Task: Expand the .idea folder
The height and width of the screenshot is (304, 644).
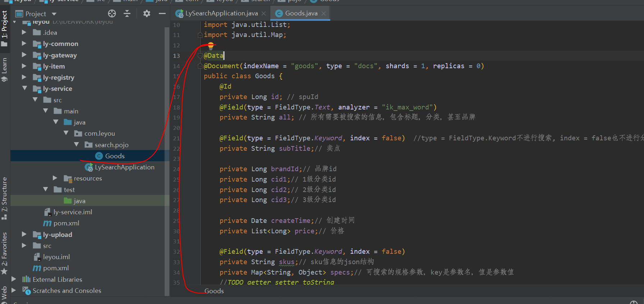Action: pyautogui.click(x=24, y=32)
